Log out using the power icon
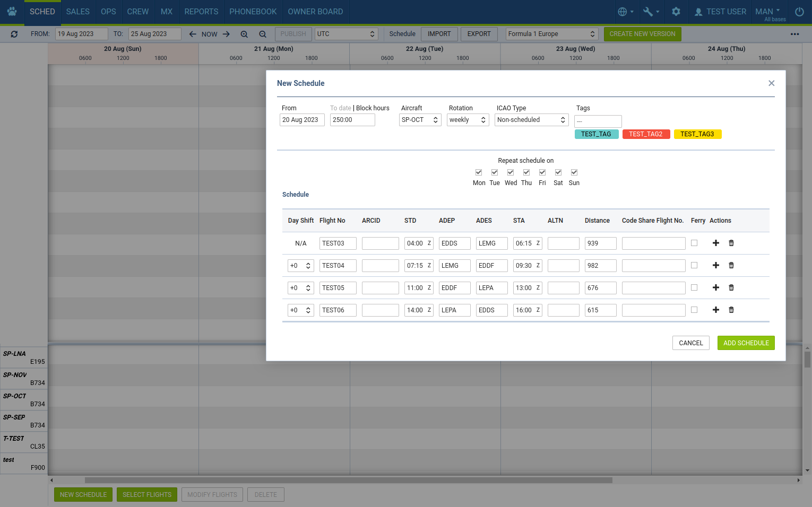This screenshot has width=812, height=507. tap(799, 12)
